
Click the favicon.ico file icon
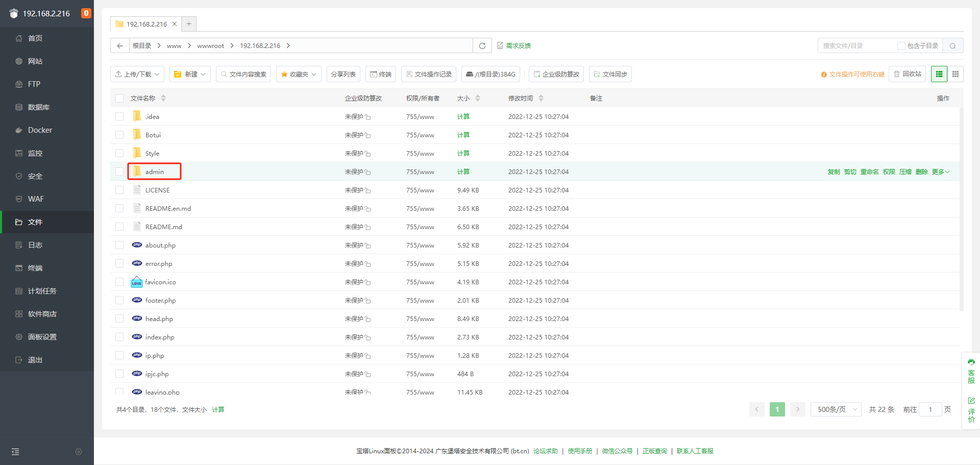click(x=137, y=282)
